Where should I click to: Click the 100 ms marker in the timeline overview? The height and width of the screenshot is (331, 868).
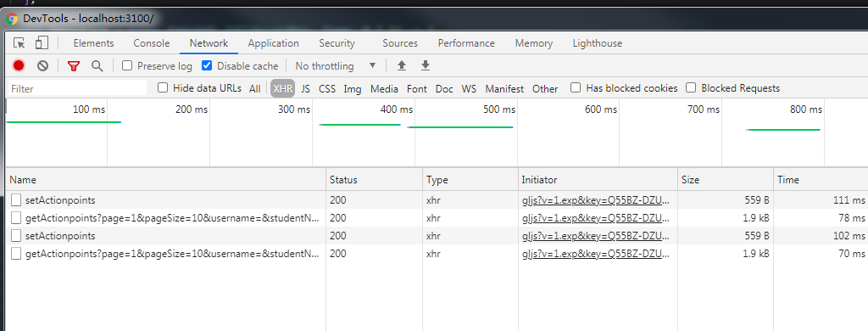[88, 109]
